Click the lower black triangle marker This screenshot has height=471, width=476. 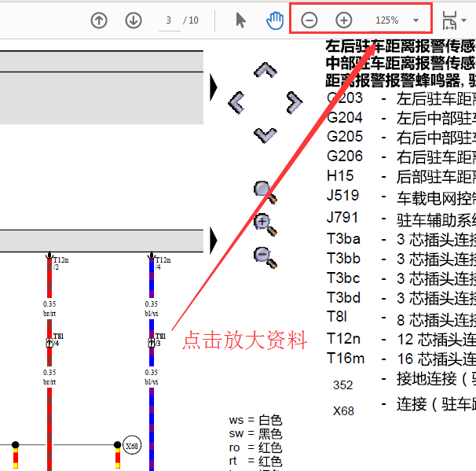(x=214, y=240)
